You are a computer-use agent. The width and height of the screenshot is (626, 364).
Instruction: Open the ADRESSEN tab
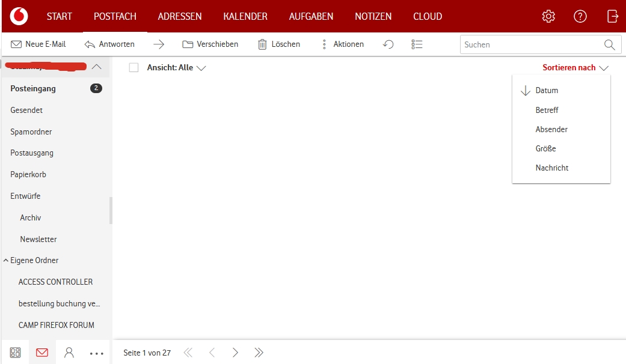pos(180,16)
